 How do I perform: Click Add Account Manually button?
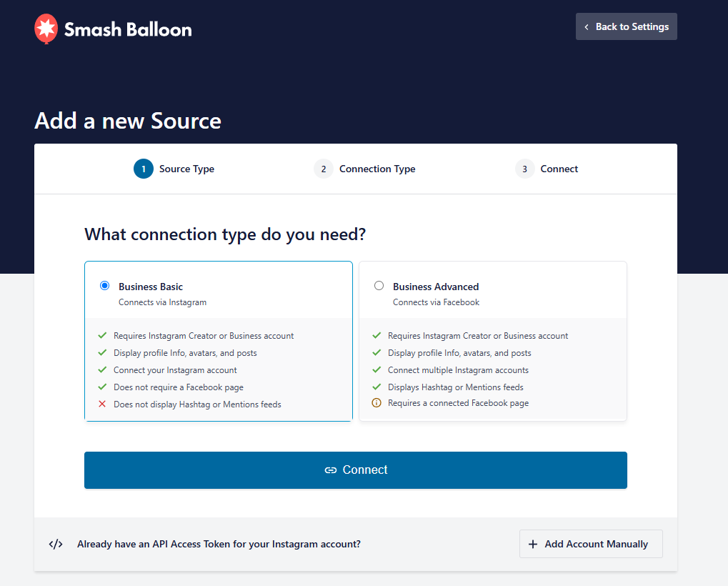(x=590, y=544)
